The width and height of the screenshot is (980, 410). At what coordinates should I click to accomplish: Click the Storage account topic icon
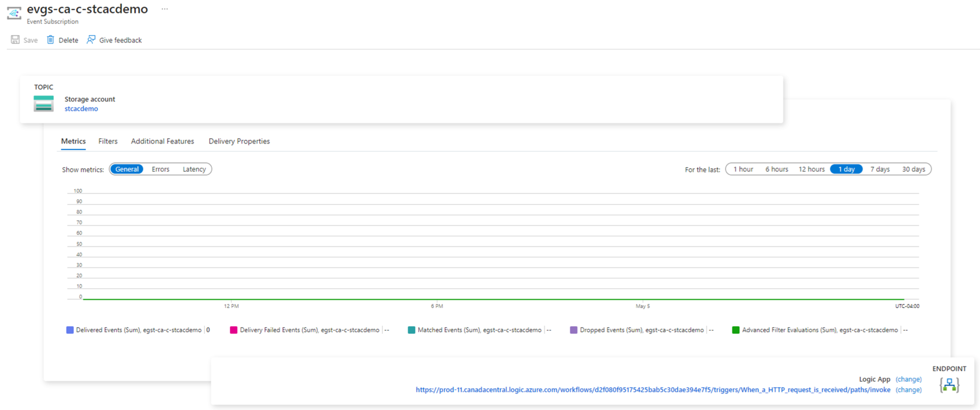pyautogui.click(x=44, y=103)
